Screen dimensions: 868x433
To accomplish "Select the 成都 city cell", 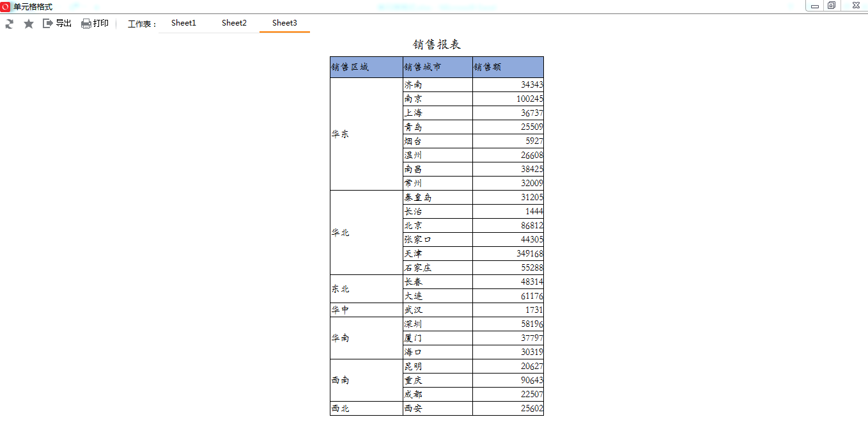I will tap(438, 395).
